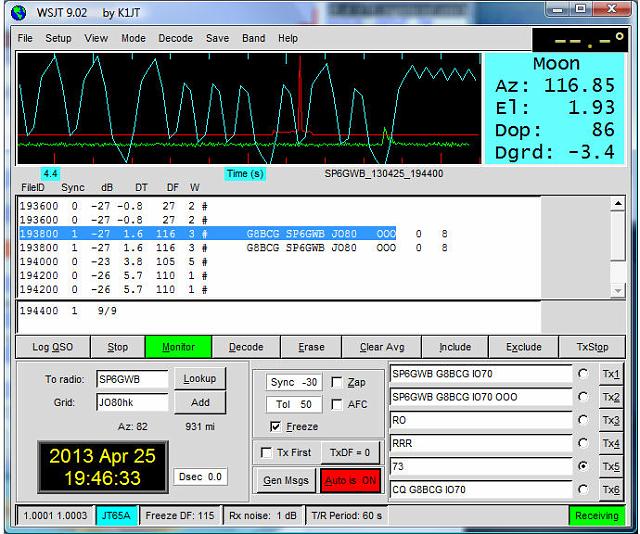The width and height of the screenshot is (640, 534).
Task: Enable the Zap checkbox
Action: (337, 383)
